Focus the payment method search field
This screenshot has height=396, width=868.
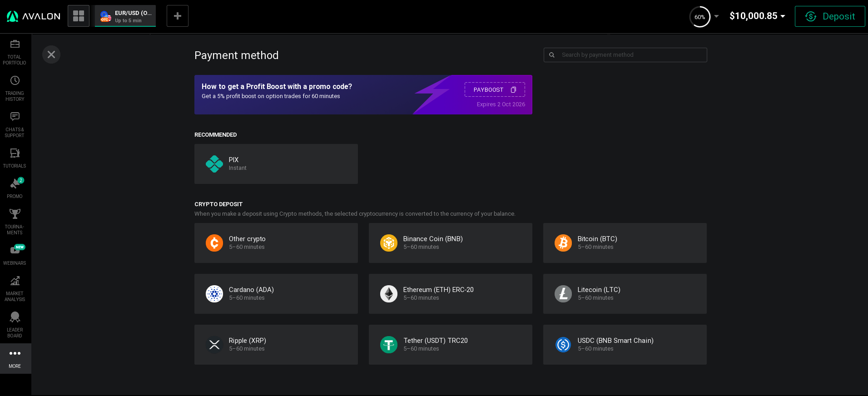[625, 55]
